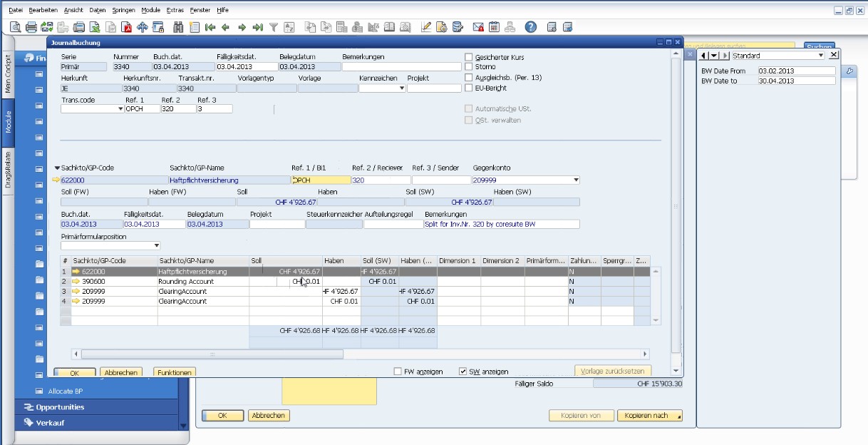The image size is (868, 445).
Task: Click the Funktionen button
Action: point(174,372)
